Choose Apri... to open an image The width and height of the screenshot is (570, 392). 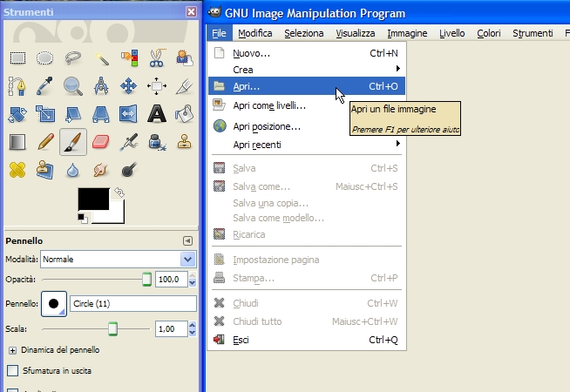307,86
